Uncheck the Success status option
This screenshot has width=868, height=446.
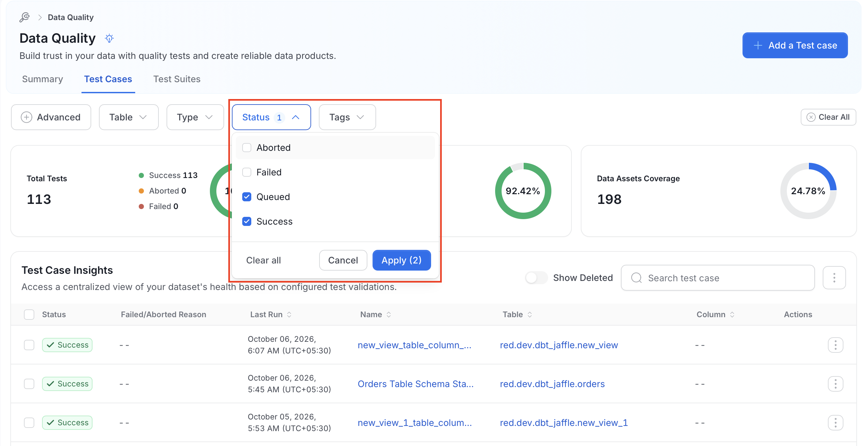pyautogui.click(x=247, y=221)
